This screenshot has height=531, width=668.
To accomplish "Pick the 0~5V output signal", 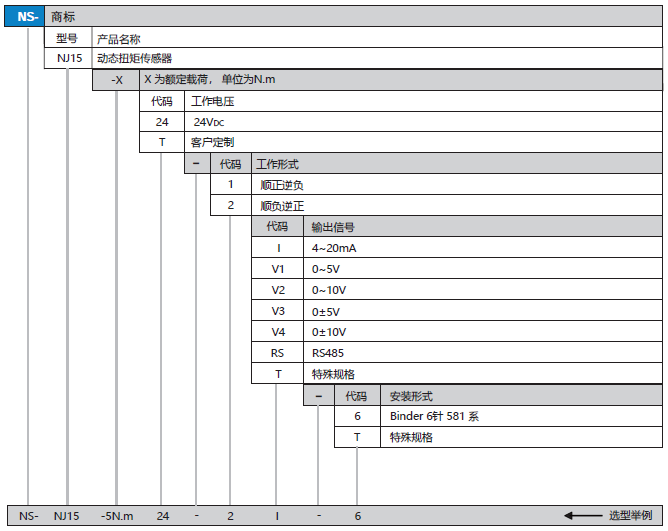I will (x=326, y=269).
